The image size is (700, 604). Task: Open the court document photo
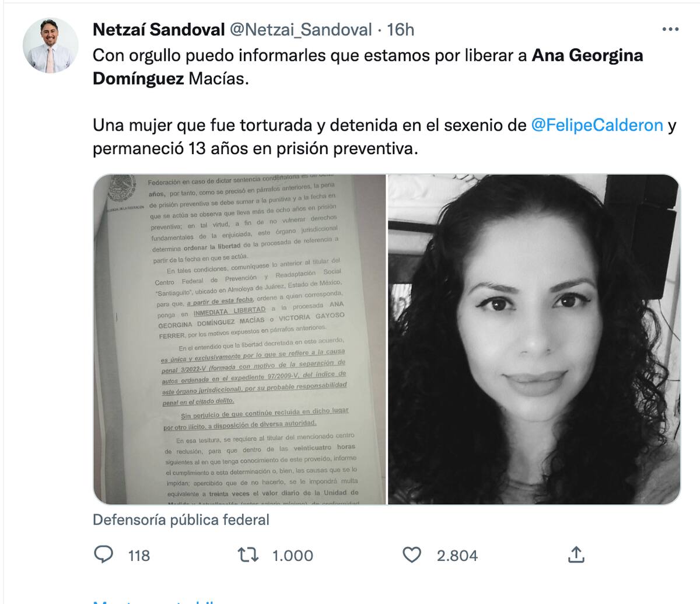tap(239, 339)
